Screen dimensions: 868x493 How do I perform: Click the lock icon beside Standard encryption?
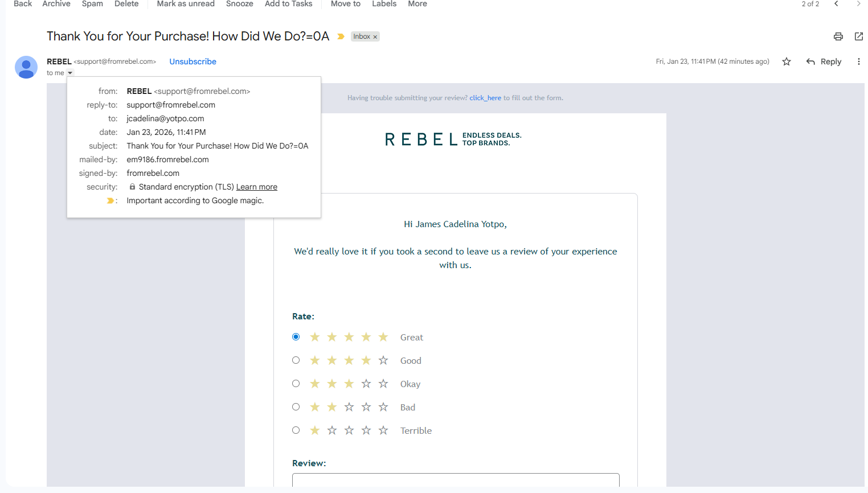[132, 187]
